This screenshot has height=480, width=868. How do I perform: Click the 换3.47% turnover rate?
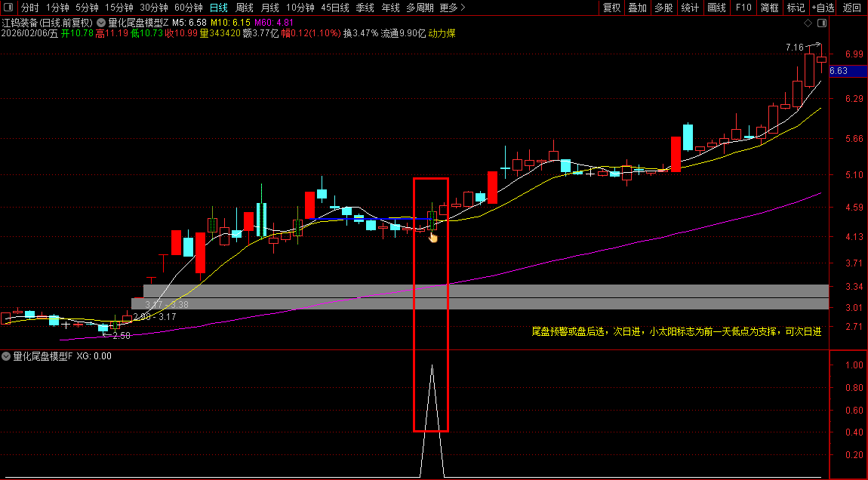pos(361,33)
